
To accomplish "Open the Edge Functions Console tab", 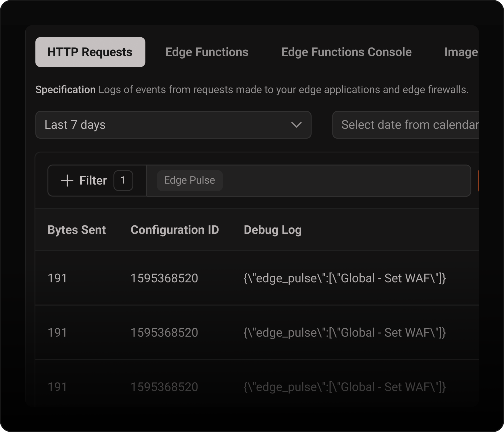I will 346,52.
